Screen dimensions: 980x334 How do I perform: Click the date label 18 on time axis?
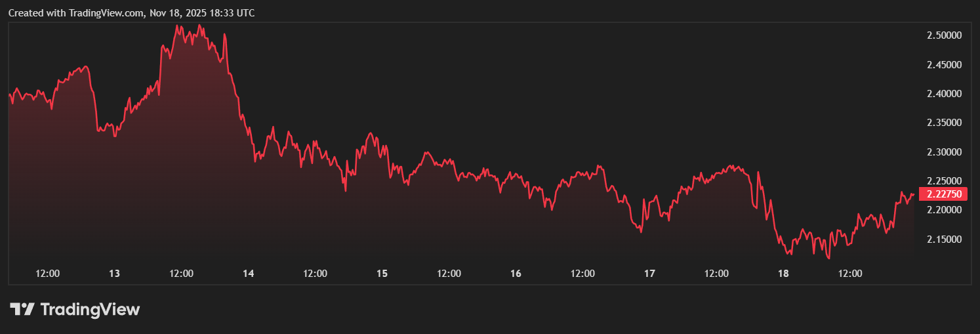[783, 273]
